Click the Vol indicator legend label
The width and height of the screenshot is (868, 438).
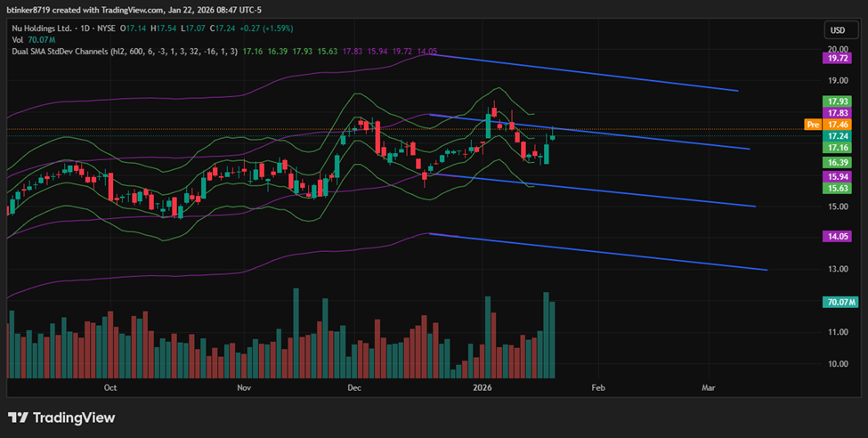17,40
